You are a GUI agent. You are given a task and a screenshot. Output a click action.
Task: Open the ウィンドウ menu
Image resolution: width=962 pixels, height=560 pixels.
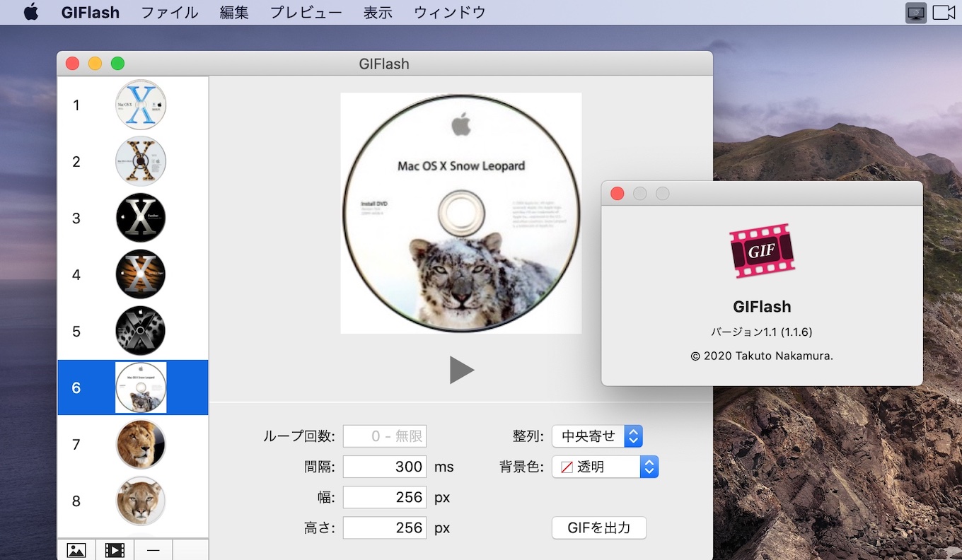click(x=450, y=12)
